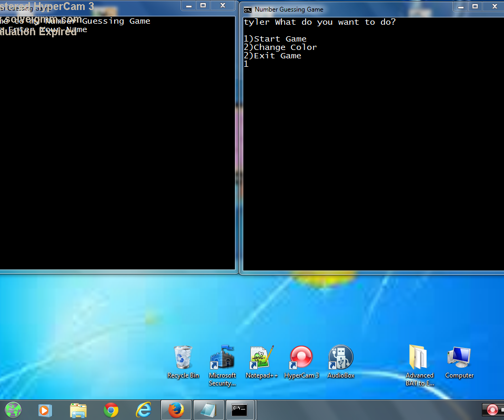Image resolution: width=504 pixels, height=420 pixels.
Task: Switch to the Command Prompt taskbar window
Action: [240, 409]
